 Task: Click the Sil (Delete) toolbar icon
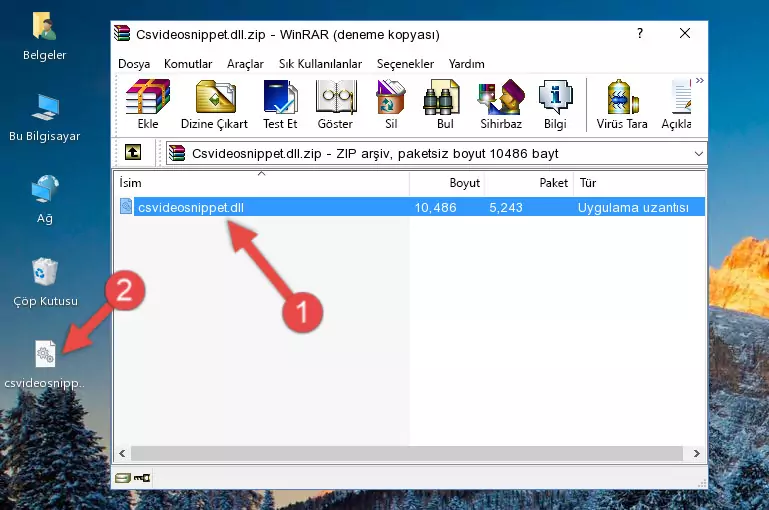pos(391,104)
